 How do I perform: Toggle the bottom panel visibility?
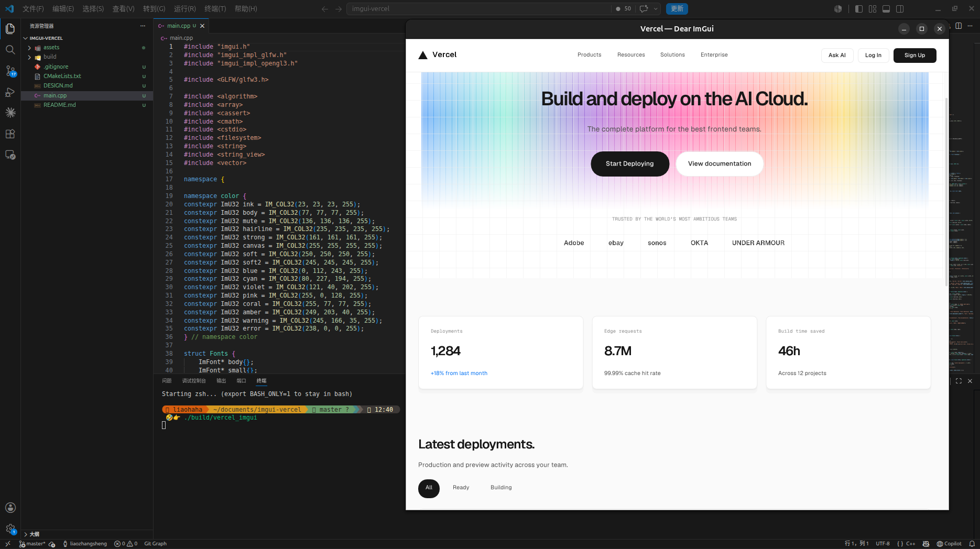pos(886,9)
